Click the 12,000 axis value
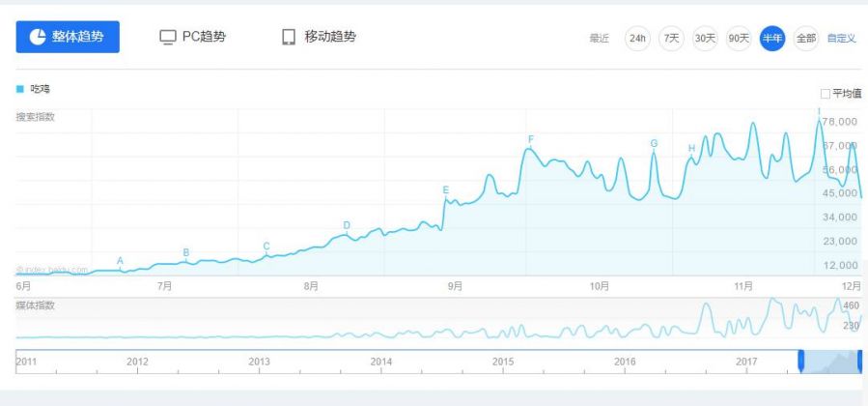Viewport: 868px width, 406px height. tap(840, 265)
